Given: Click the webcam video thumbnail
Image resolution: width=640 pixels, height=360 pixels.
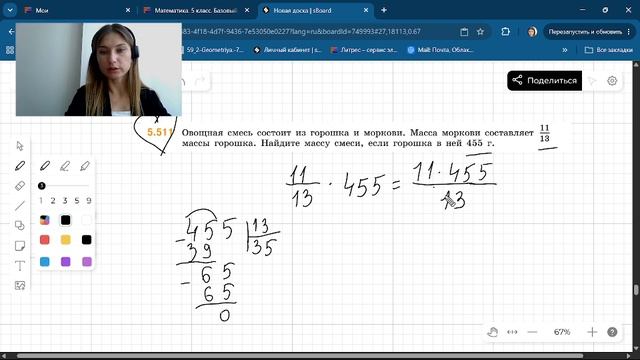Looking at the screenshot, I should [x=99, y=69].
